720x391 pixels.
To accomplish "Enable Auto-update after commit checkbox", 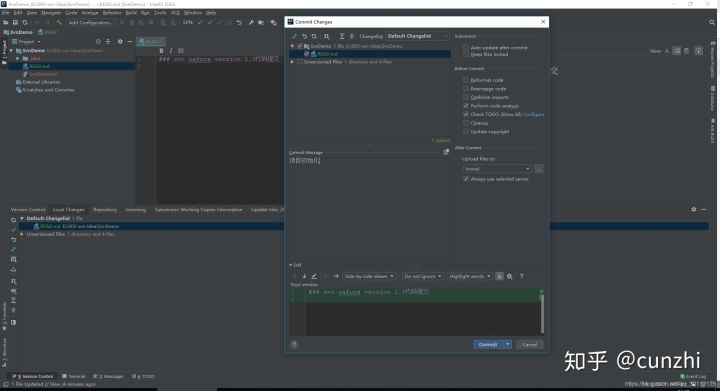I will click(x=466, y=47).
